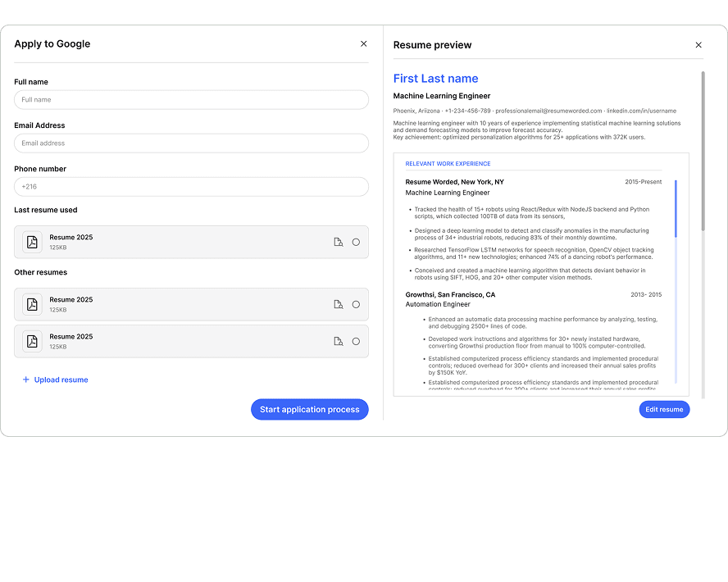Click the "Last resume used" label

point(46,210)
